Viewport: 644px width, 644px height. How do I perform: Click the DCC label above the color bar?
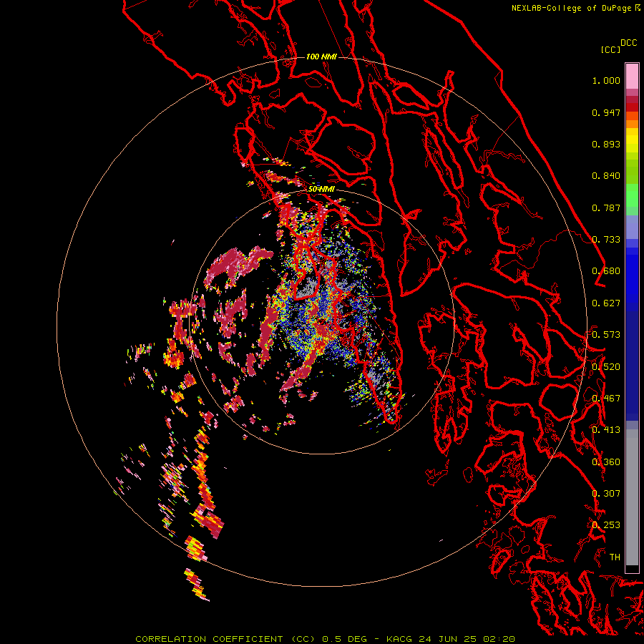[x=628, y=43]
